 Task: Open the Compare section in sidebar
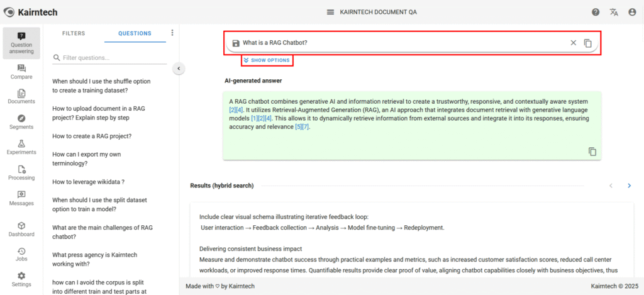[21, 72]
